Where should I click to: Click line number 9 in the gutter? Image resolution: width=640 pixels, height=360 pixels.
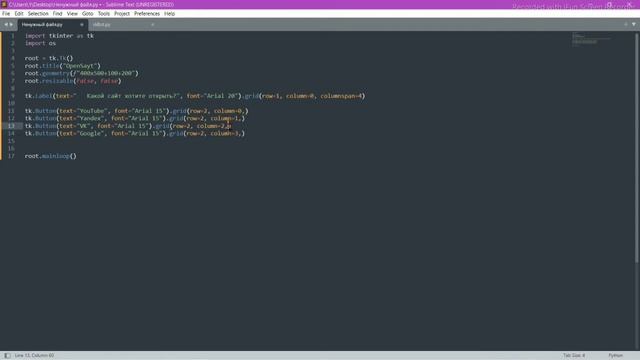click(13, 96)
